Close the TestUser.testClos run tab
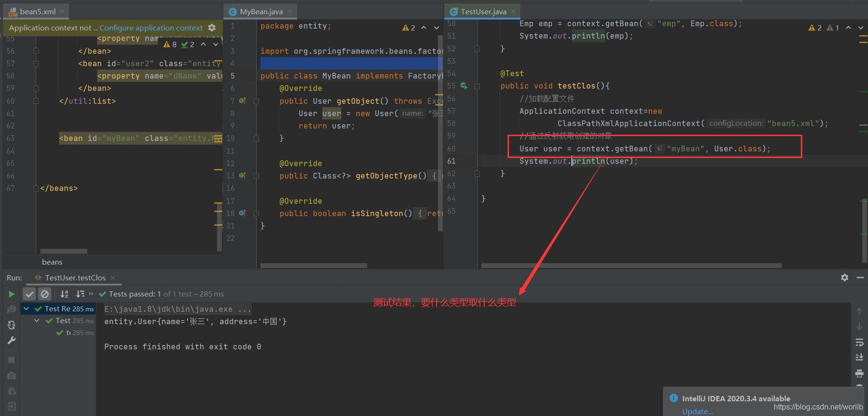 [113, 277]
